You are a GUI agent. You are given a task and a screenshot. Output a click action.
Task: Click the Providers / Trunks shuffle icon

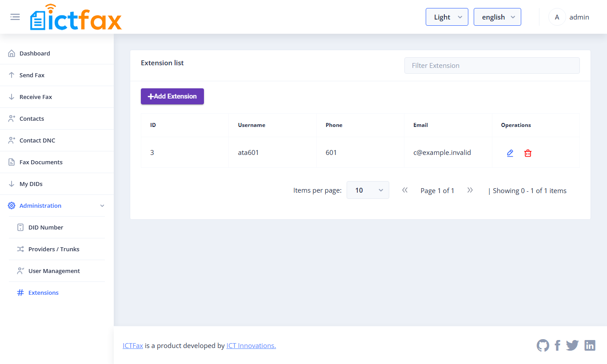[20, 249]
